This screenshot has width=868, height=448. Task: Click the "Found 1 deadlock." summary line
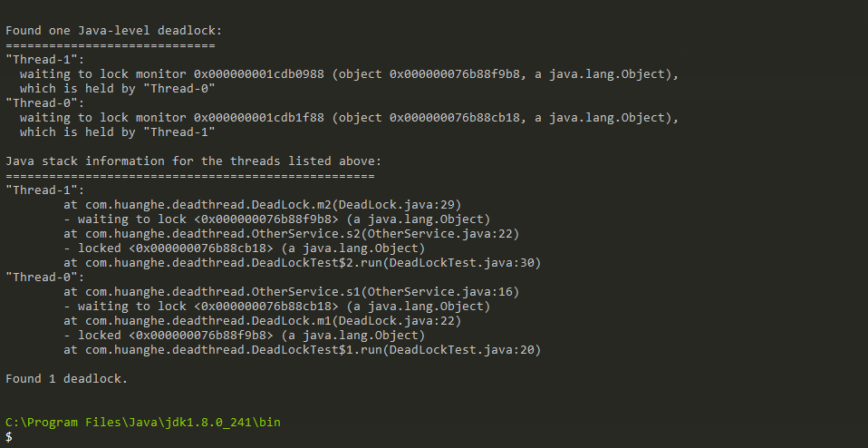[x=66, y=379]
